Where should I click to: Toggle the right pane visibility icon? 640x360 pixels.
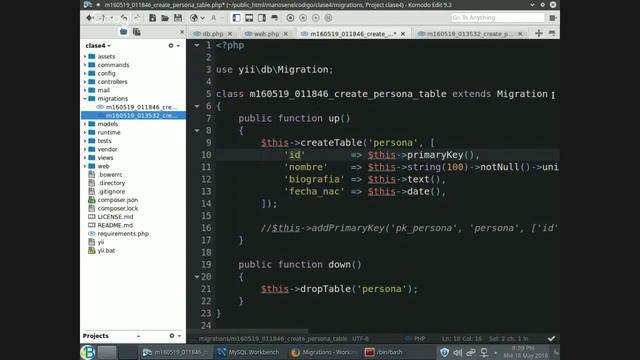coord(262,18)
